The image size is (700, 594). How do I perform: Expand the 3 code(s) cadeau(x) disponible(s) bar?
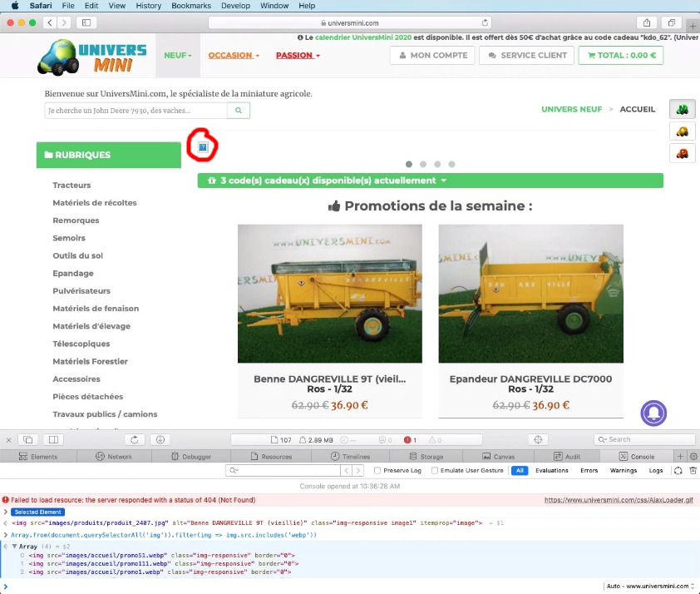tap(431, 181)
